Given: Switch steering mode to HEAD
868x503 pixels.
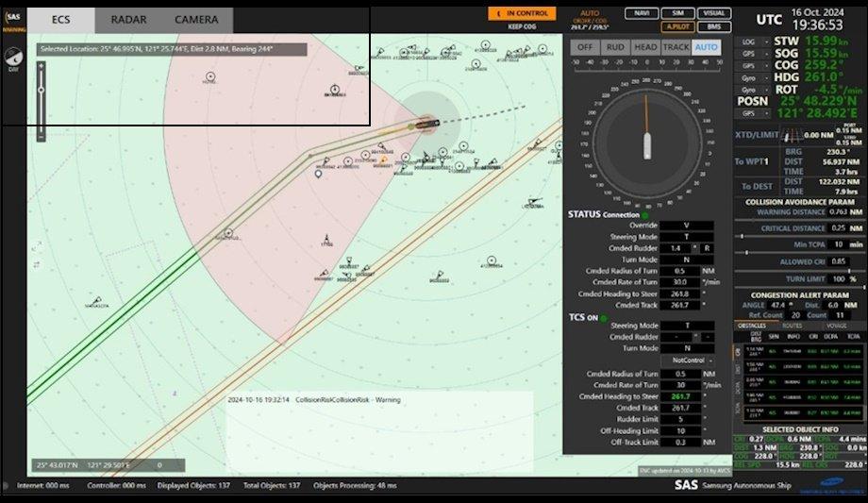Looking at the screenshot, I should click(x=645, y=47).
